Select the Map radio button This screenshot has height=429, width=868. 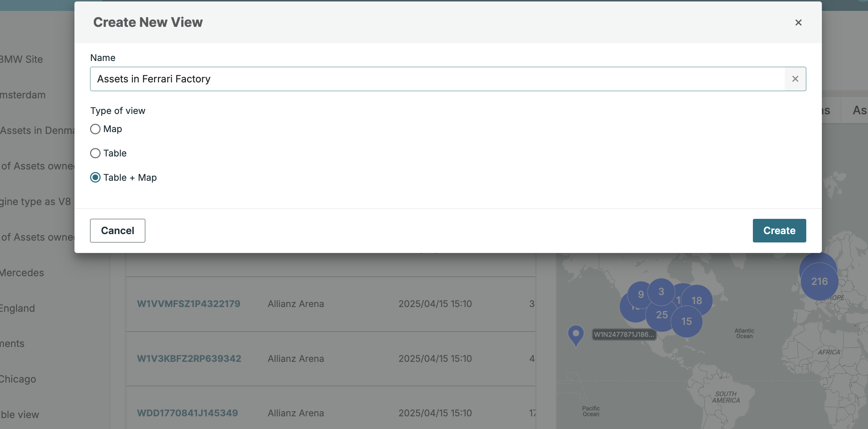point(95,129)
